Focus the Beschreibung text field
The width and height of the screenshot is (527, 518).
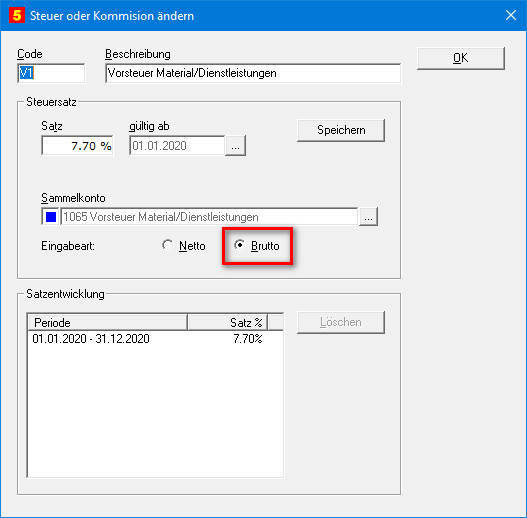click(253, 73)
